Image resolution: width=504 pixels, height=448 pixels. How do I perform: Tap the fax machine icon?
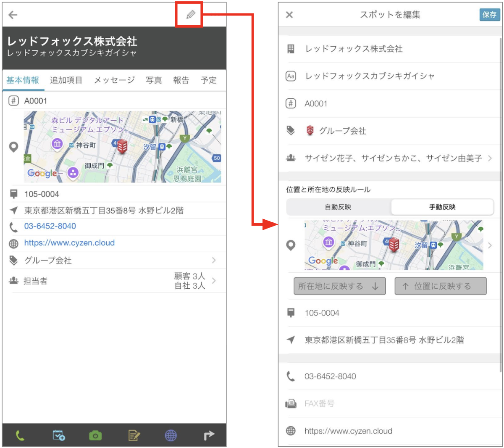(291, 403)
